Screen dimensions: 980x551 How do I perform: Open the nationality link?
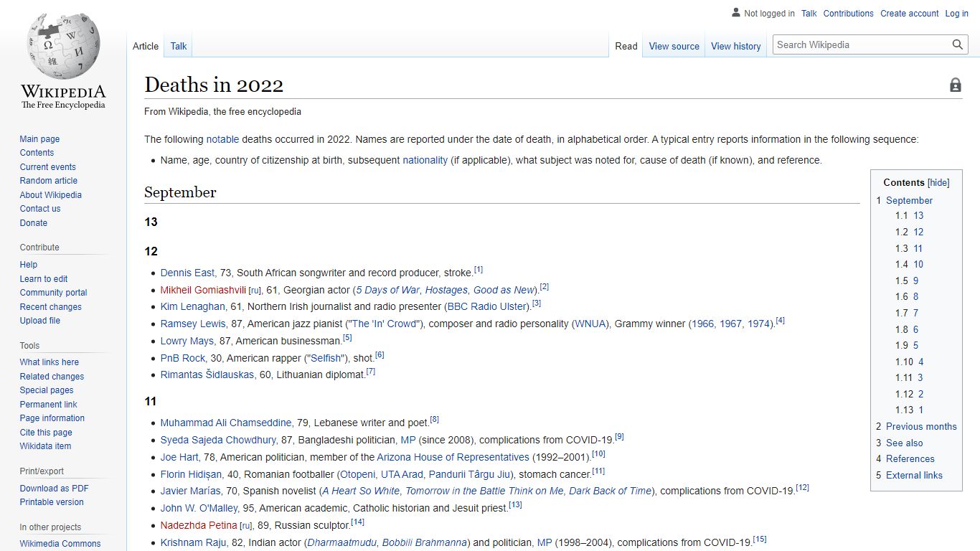tap(425, 160)
